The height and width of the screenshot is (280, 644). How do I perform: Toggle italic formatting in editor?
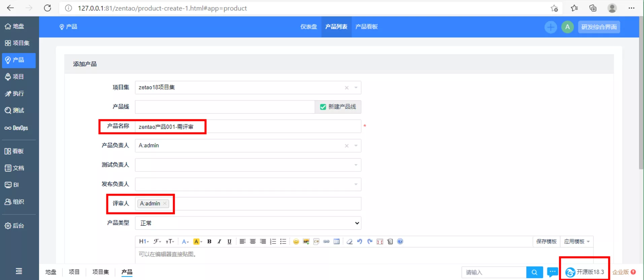point(219,241)
